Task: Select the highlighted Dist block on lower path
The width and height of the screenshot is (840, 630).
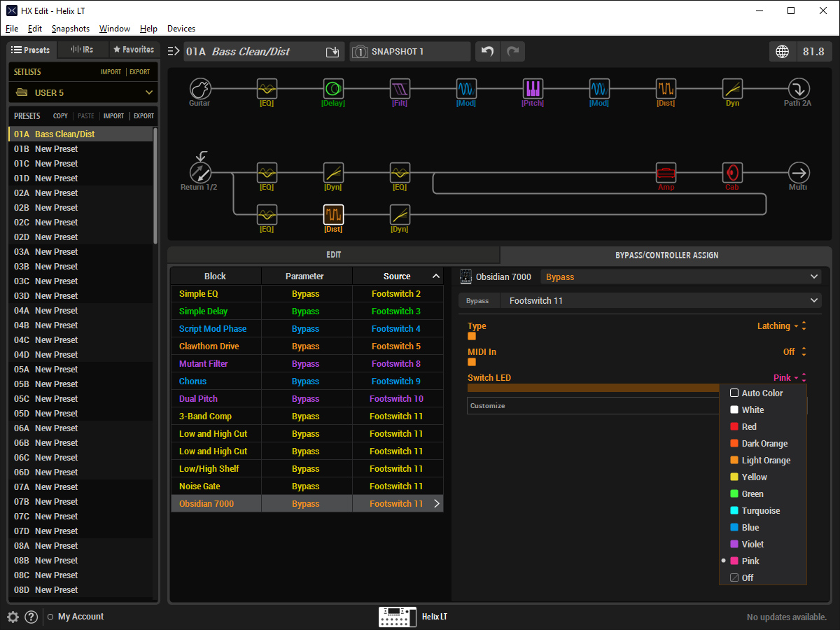Action: pyautogui.click(x=333, y=214)
